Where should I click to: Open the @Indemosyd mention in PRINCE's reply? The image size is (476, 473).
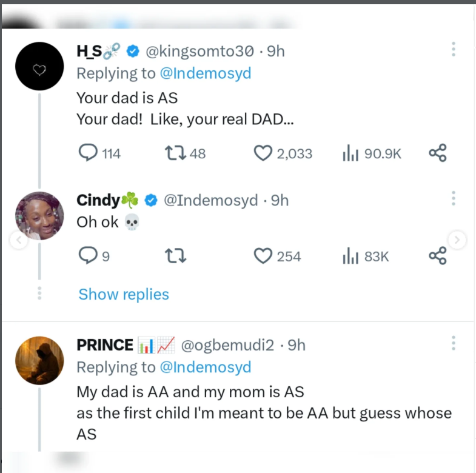pyautogui.click(x=205, y=367)
